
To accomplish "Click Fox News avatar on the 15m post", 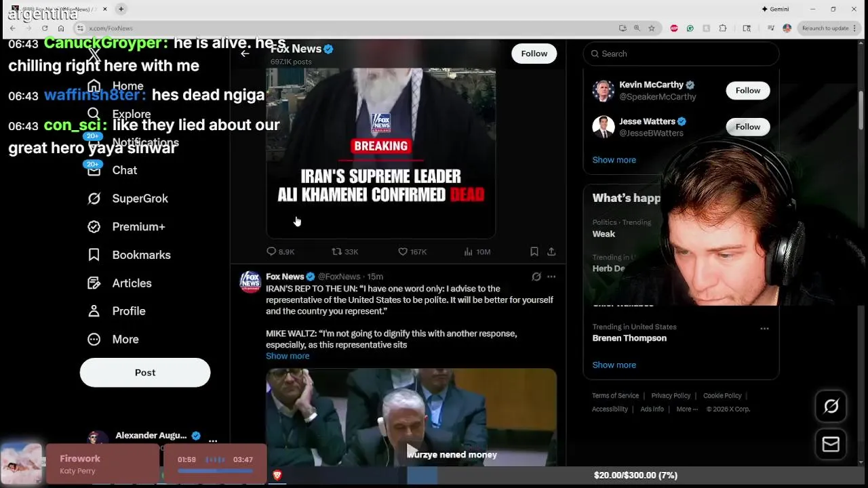I will point(251,282).
